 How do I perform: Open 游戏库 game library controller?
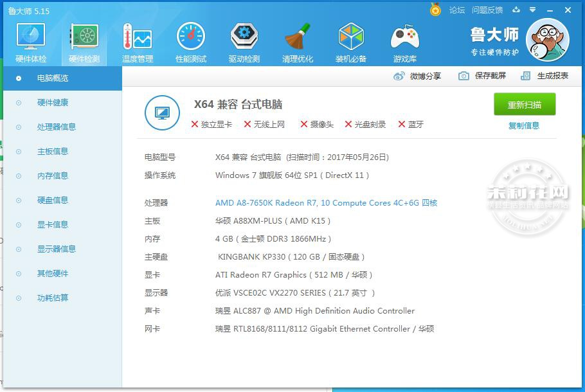tap(404, 42)
